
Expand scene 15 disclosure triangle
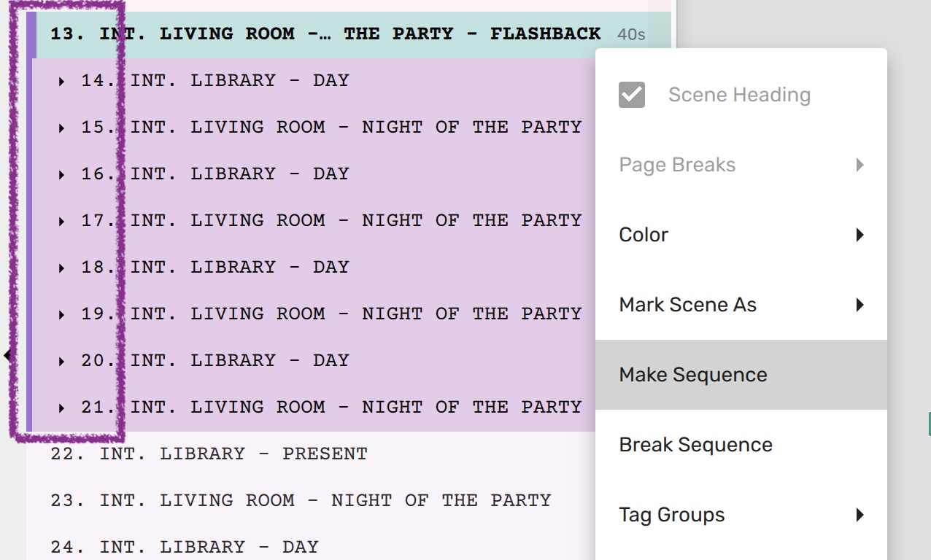pyautogui.click(x=62, y=128)
